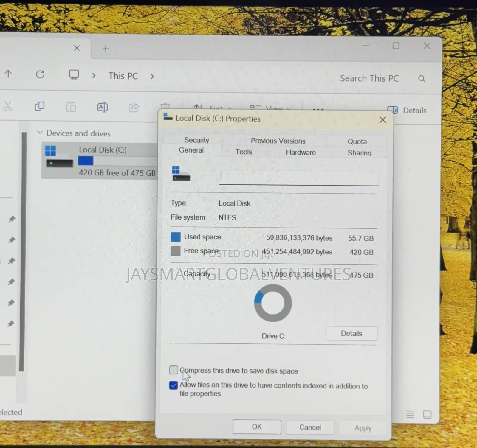Click the Search This PC box
Viewport: 477px width, 448px height.
383,78
